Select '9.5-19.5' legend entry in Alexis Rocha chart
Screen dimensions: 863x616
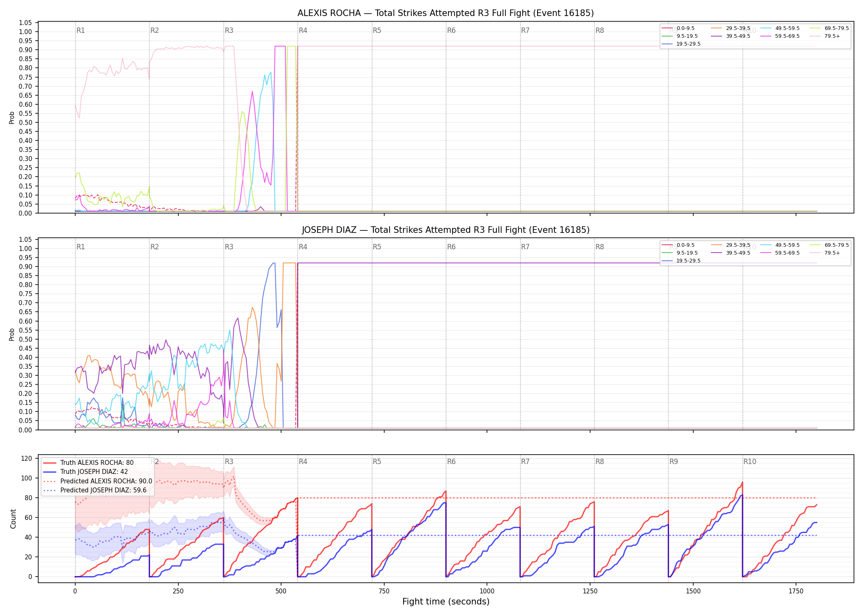point(680,36)
